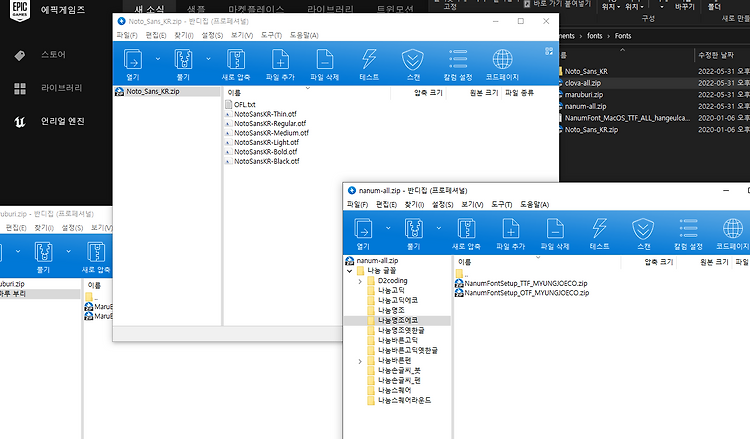
Task: Click 수정한 날짜 column header in File Explorer
Action: point(716,55)
